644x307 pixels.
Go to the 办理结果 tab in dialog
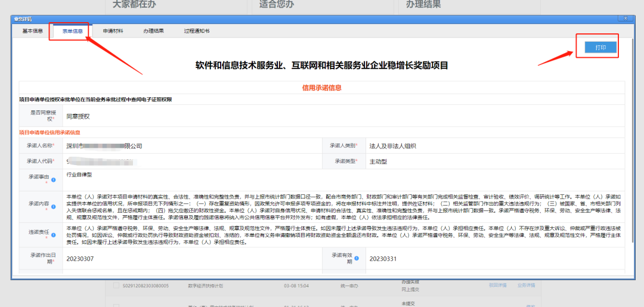(x=154, y=31)
